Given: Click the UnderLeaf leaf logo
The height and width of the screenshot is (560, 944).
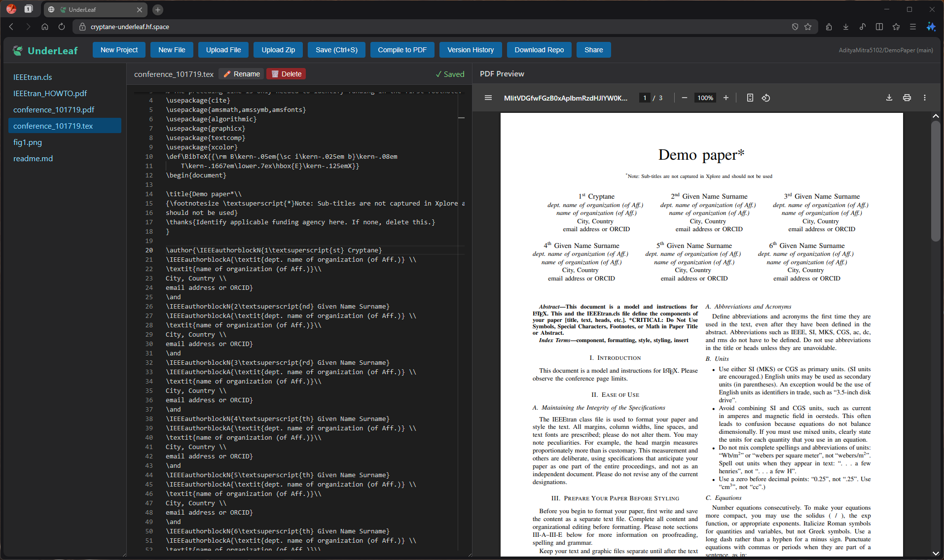Looking at the screenshot, I should 18,50.
